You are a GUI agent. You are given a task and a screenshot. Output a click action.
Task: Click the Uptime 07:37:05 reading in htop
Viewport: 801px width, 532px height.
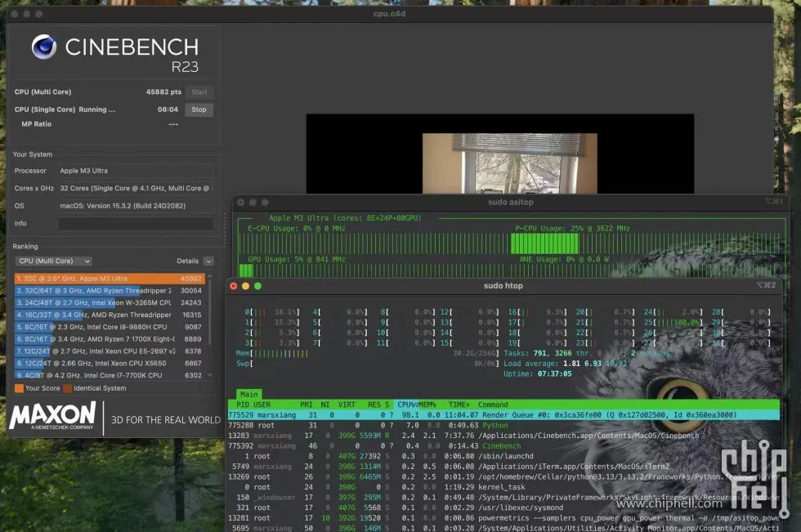coord(538,373)
